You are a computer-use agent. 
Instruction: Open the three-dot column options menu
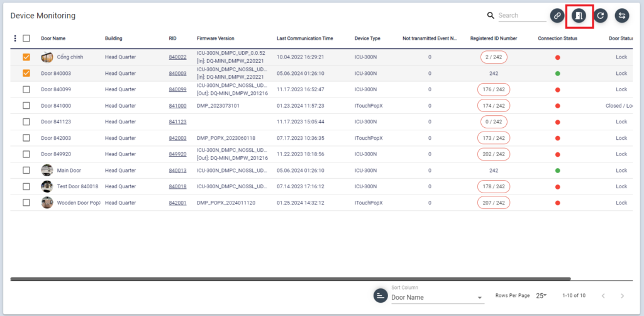pos(15,38)
